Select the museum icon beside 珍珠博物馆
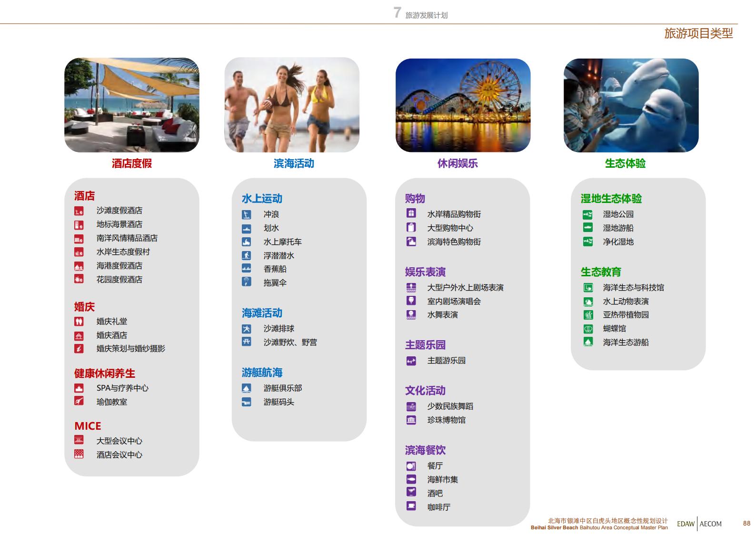 click(411, 420)
